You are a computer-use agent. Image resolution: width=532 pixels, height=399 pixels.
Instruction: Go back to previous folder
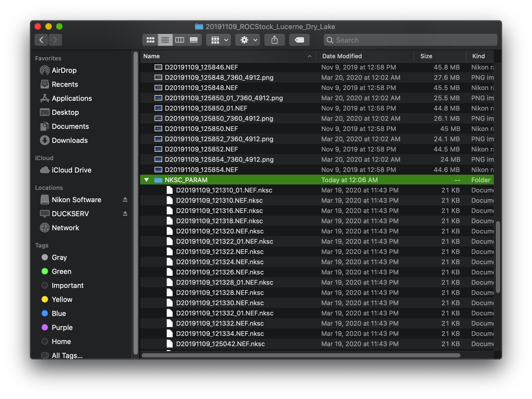click(x=41, y=40)
